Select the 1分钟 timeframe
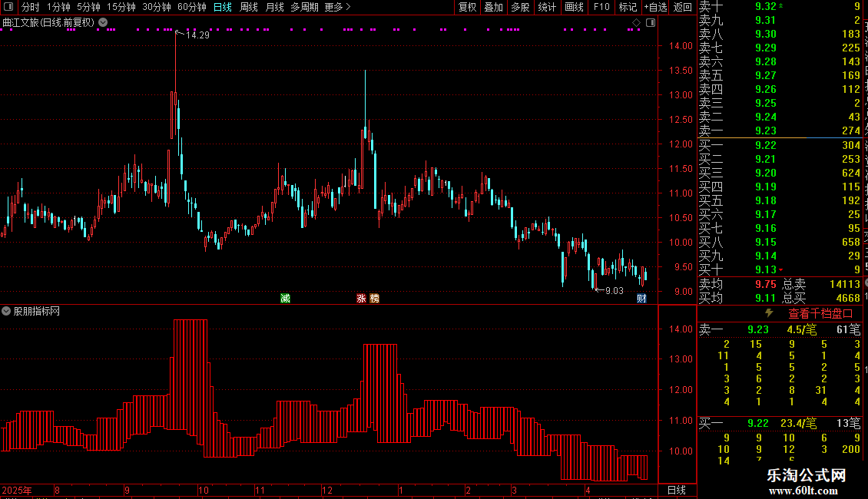Image resolution: width=868 pixels, height=499 pixels. [58, 7]
